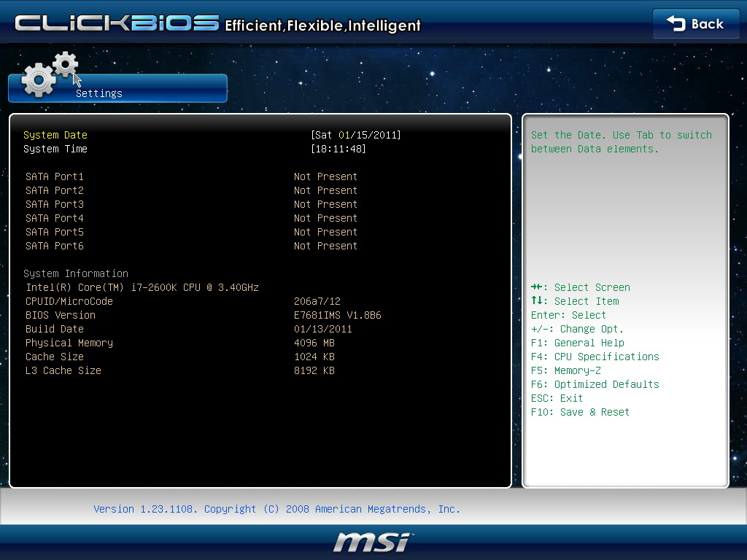
Task: Click the Enter: Select hint
Action: pyautogui.click(x=568, y=315)
